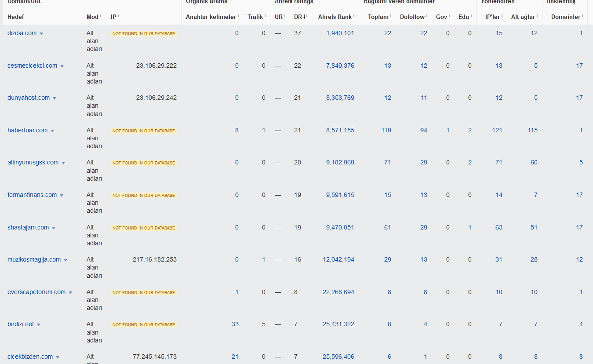Click Ahrefs Rank value 1,940,101

click(340, 33)
